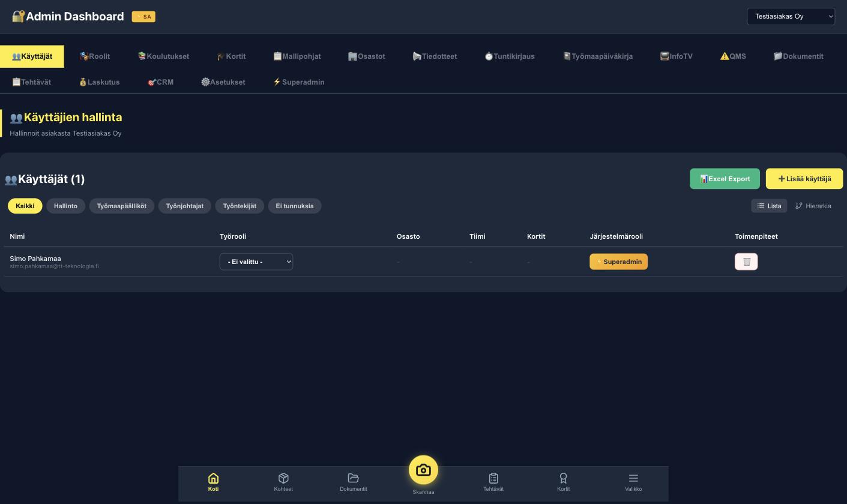Open the Laskutus tab
The width and height of the screenshot is (847, 504).
click(x=100, y=82)
